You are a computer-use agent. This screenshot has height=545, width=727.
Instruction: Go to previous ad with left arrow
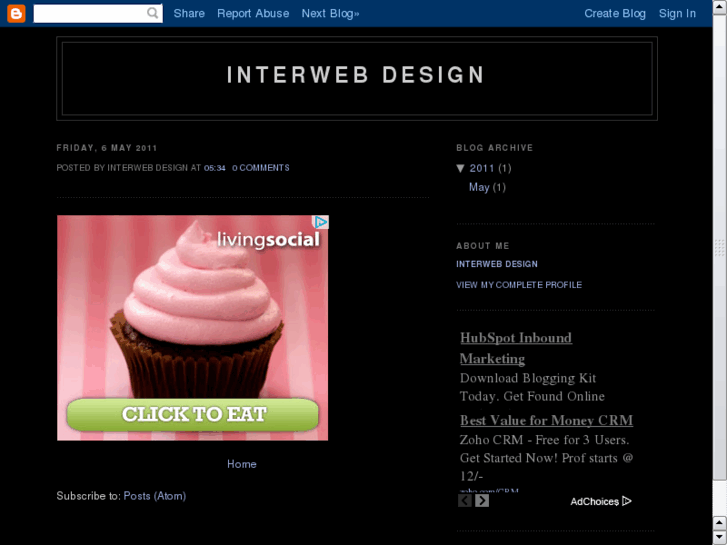pos(465,500)
